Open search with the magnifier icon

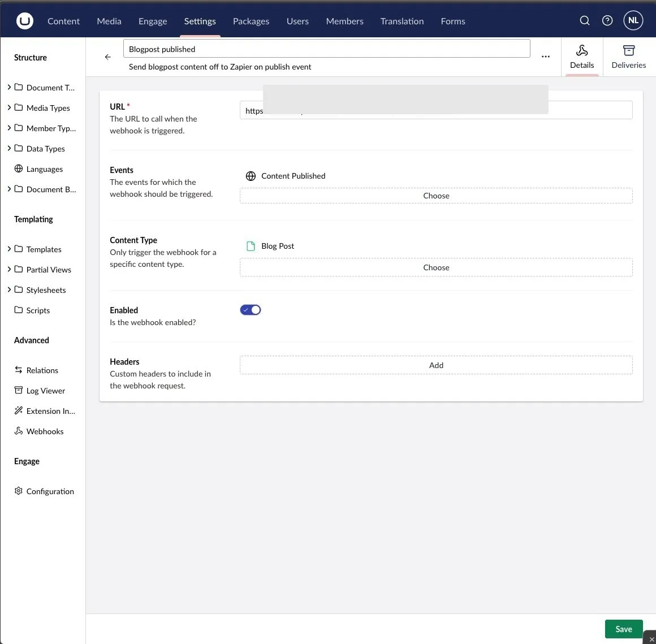click(585, 20)
